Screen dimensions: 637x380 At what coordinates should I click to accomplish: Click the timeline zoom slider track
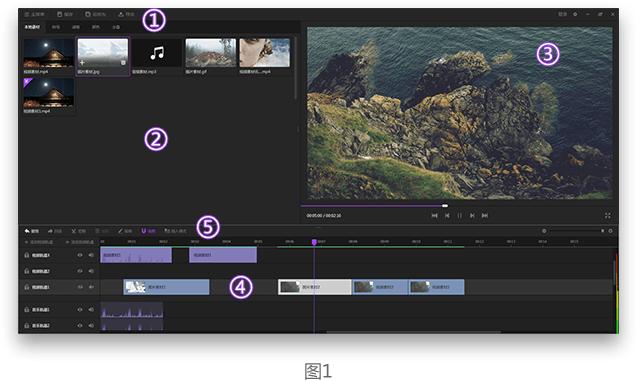(577, 231)
